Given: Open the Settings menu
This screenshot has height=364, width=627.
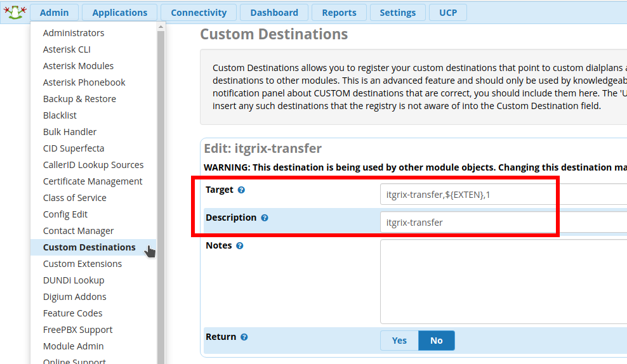Looking at the screenshot, I should (397, 13).
